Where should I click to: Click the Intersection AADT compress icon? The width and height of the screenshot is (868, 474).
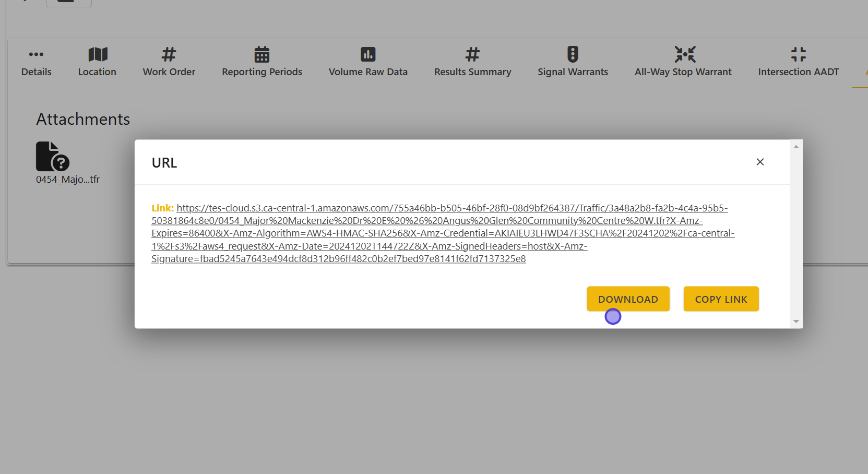(798, 54)
